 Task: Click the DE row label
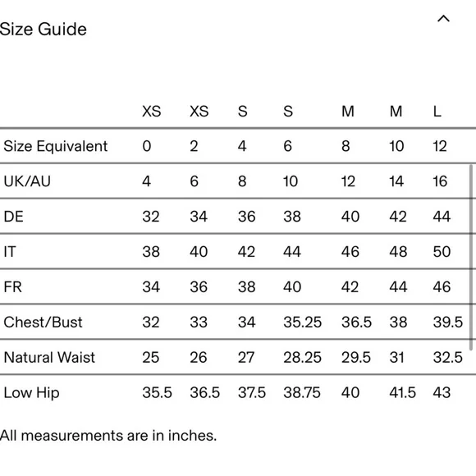tap(13, 217)
